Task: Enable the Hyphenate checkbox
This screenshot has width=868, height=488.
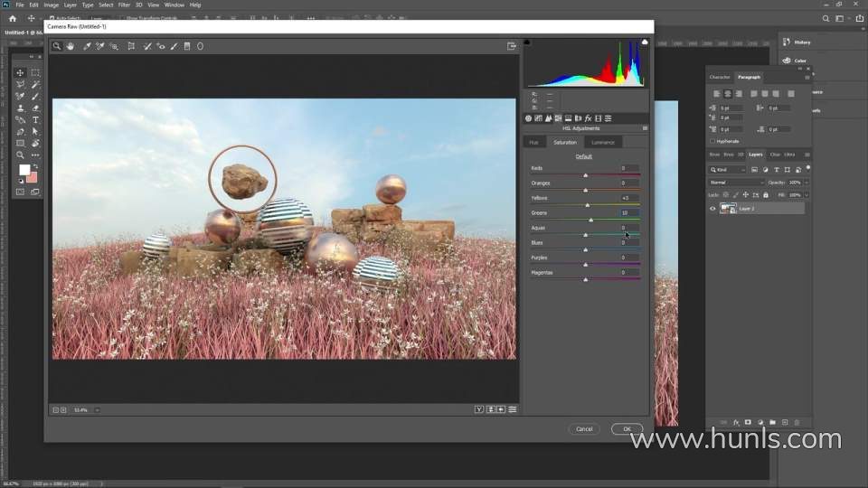Action: click(x=713, y=141)
